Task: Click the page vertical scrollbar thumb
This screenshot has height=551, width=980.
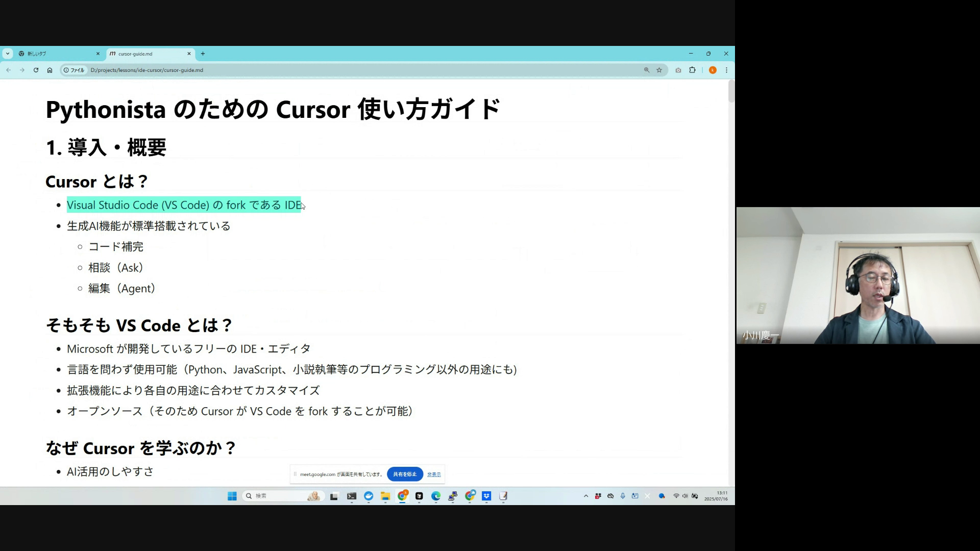Action: click(x=731, y=92)
